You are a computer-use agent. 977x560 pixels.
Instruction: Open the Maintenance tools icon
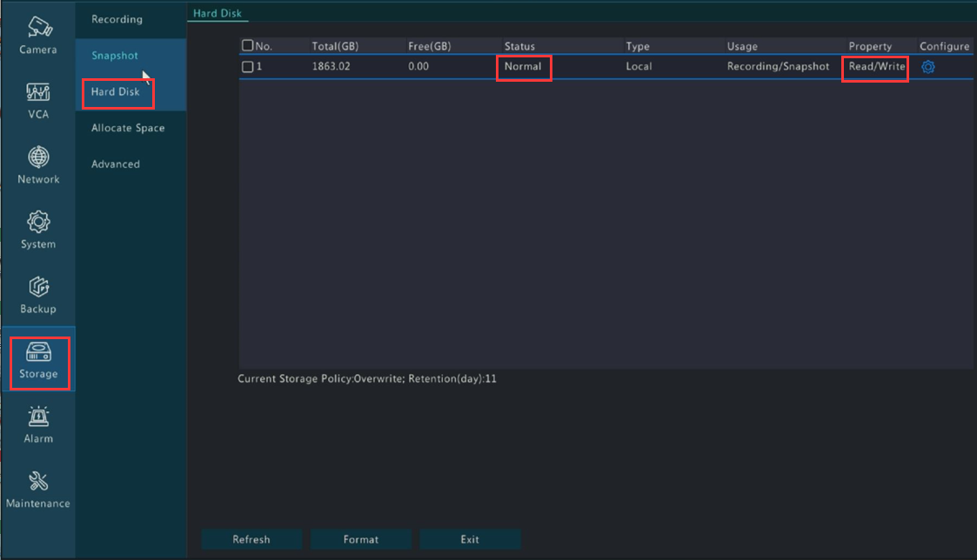click(x=38, y=481)
